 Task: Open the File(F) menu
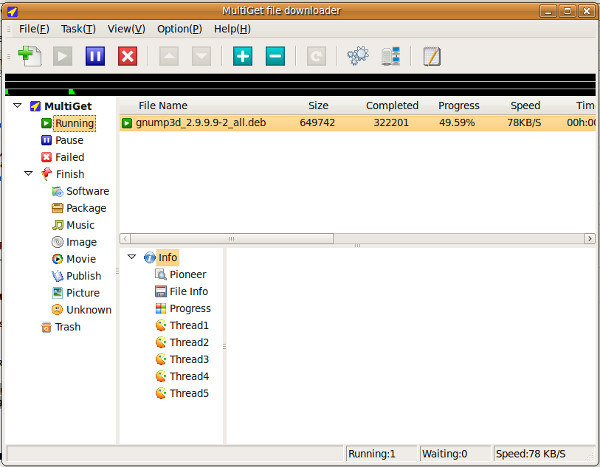(34, 29)
